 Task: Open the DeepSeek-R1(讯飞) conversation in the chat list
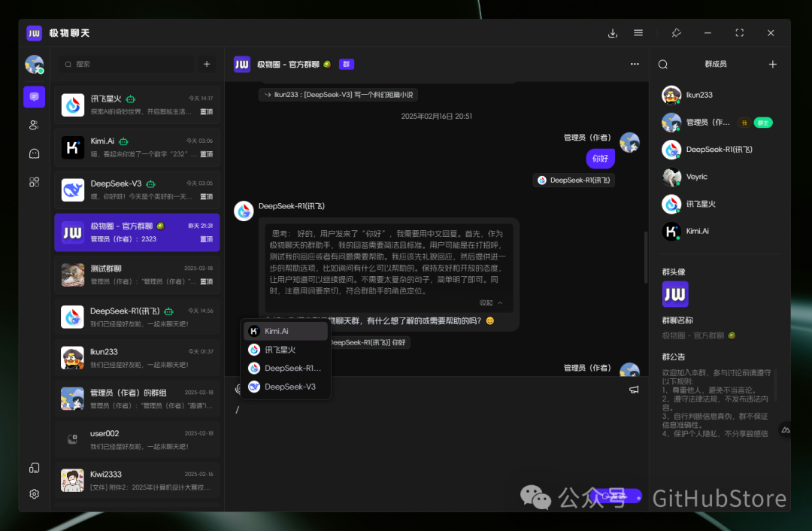coord(138,317)
